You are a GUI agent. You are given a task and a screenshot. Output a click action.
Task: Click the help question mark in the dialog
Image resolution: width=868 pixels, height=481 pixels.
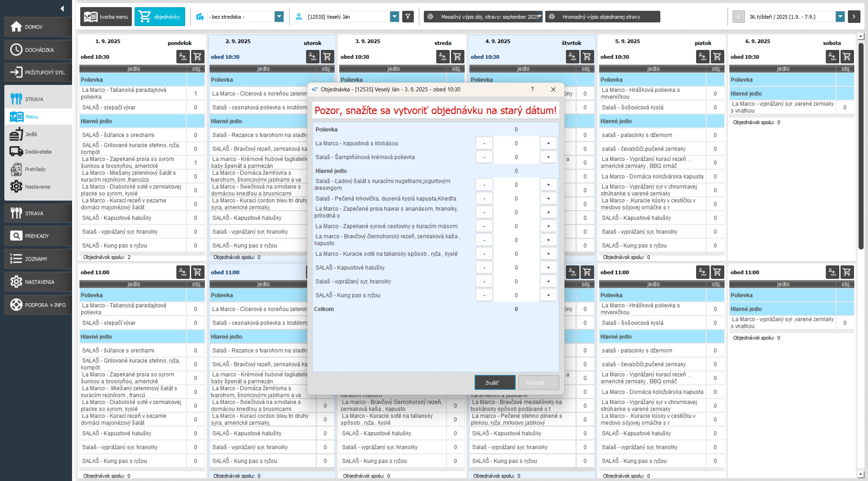click(x=532, y=89)
